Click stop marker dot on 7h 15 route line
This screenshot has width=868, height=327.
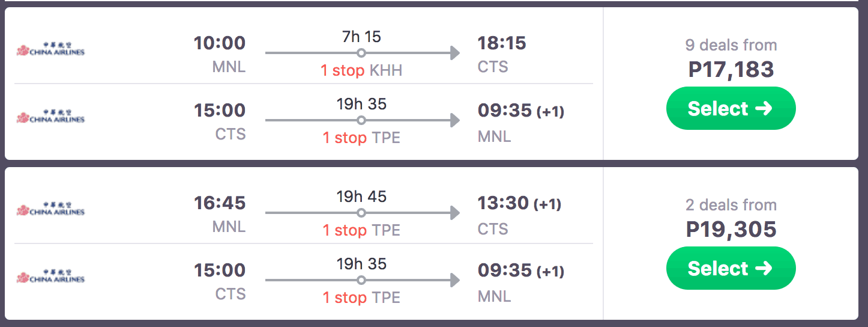pyautogui.click(x=361, y=53)
